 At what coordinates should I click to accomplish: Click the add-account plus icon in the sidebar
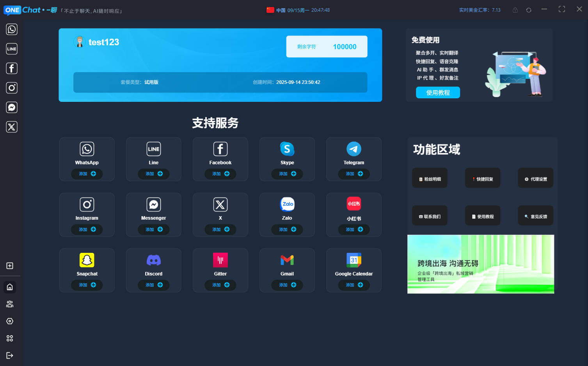click(x=9, y=266)
